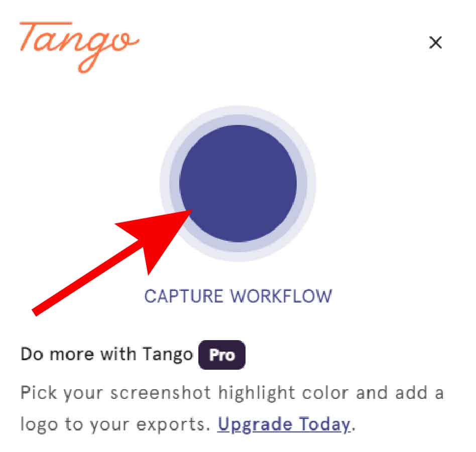Click the CAPTURE WORKFLOW label
This screenshot has width=476, height=452.
[x=238, y=296]
